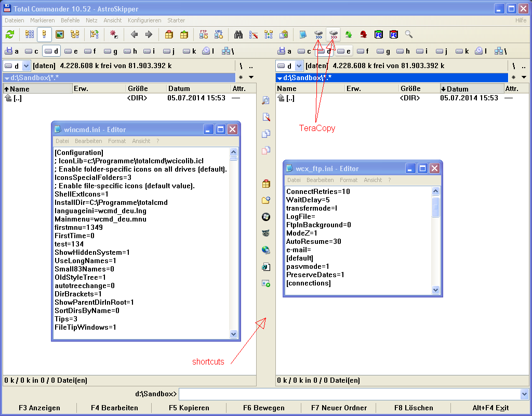The image size is (532, 416).
Task: Show the directory tree view icon
Action: (75, 34)
